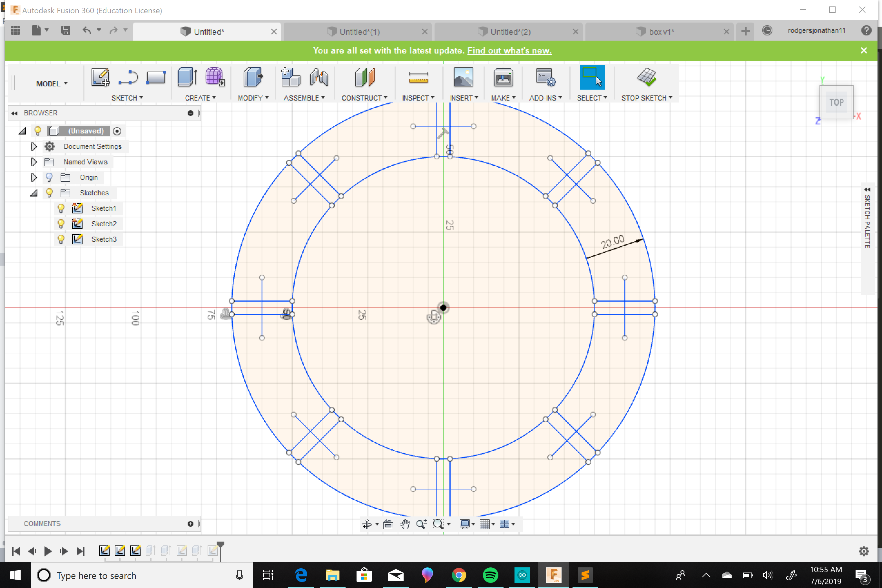Click the Create Sketch tool icon
This screenshot has height=588, width=882.
point(100,78)
